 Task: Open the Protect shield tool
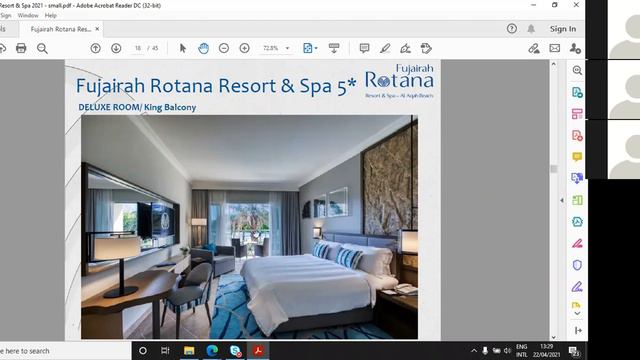click(x=577, y=265)
